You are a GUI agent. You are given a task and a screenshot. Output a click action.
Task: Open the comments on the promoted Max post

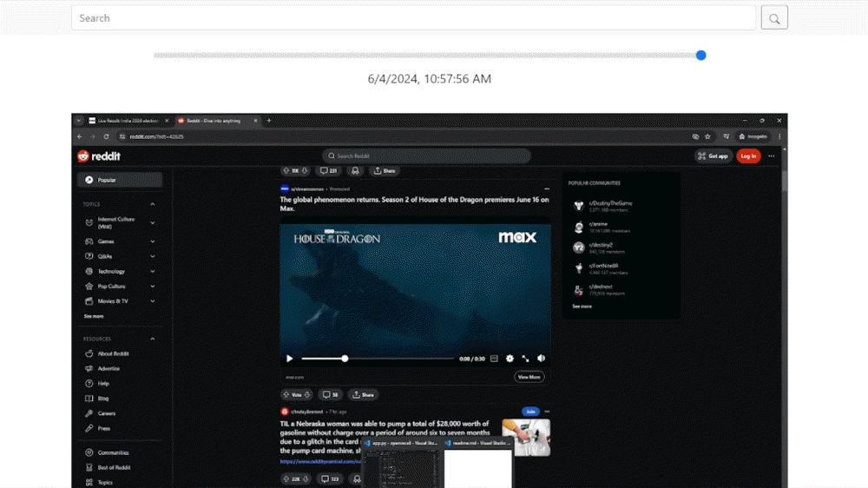(330, 394)
